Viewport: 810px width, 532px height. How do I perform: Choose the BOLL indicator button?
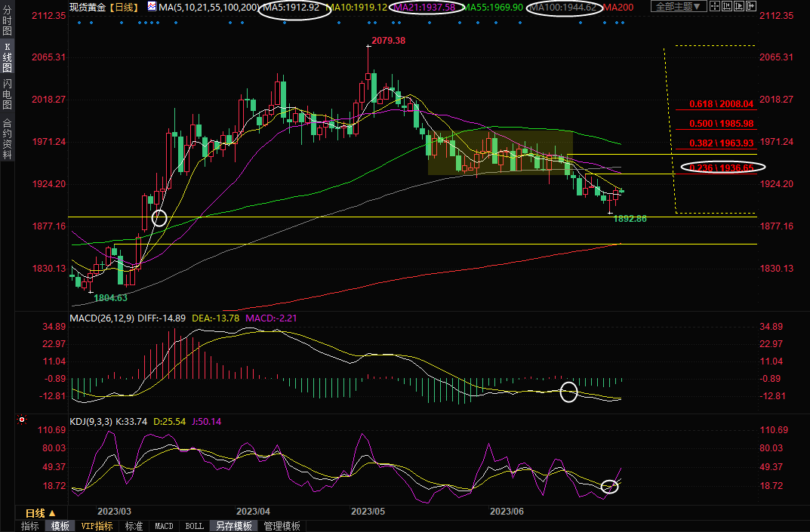coord(194,526)
